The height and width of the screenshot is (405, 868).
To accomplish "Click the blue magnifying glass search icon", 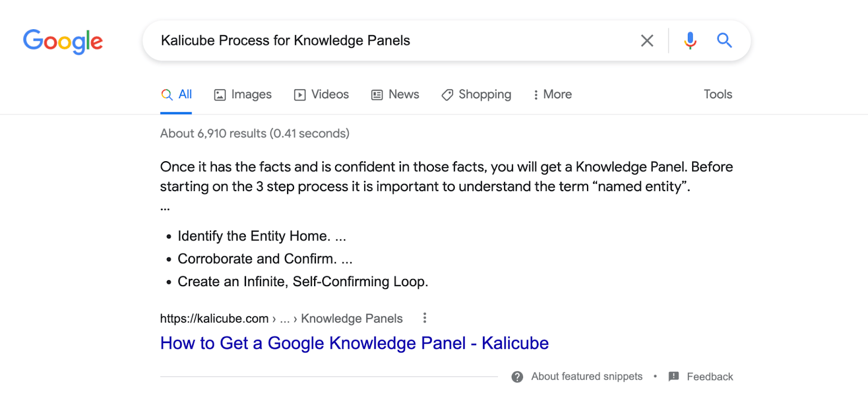I will (724, 40).
